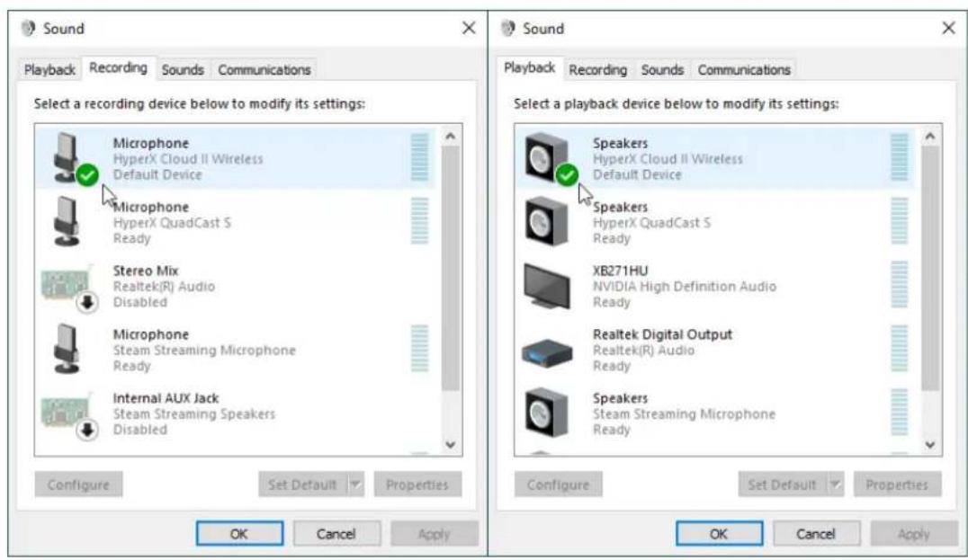This screenshot has width=968, height=560.
Task: Open Set Default dropdown arrow in Playback window
Action: [835, 484]
